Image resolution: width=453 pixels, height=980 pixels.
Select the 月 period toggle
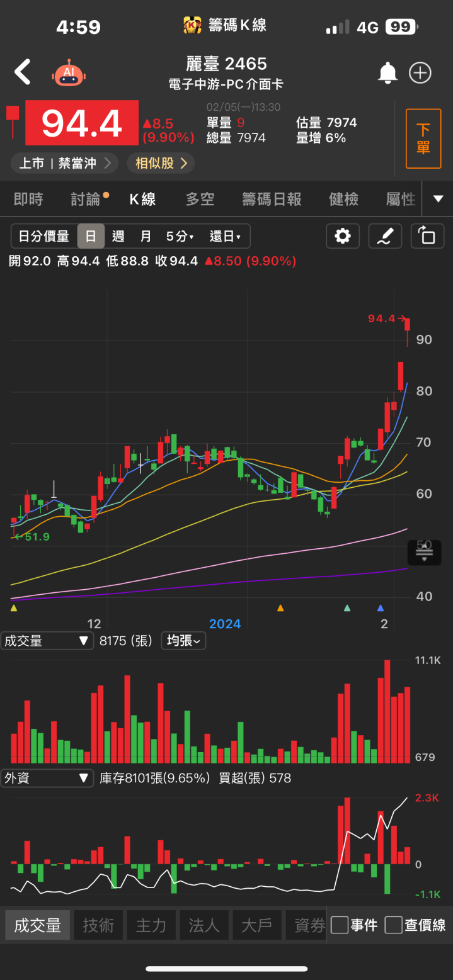(x=146, y=236)
